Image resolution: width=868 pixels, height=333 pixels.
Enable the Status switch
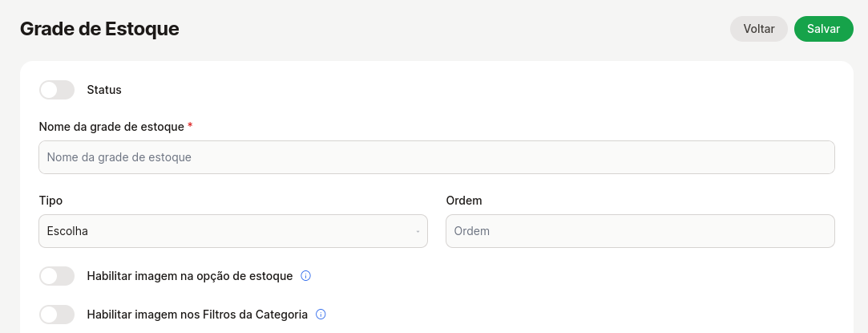pos(57,90)
